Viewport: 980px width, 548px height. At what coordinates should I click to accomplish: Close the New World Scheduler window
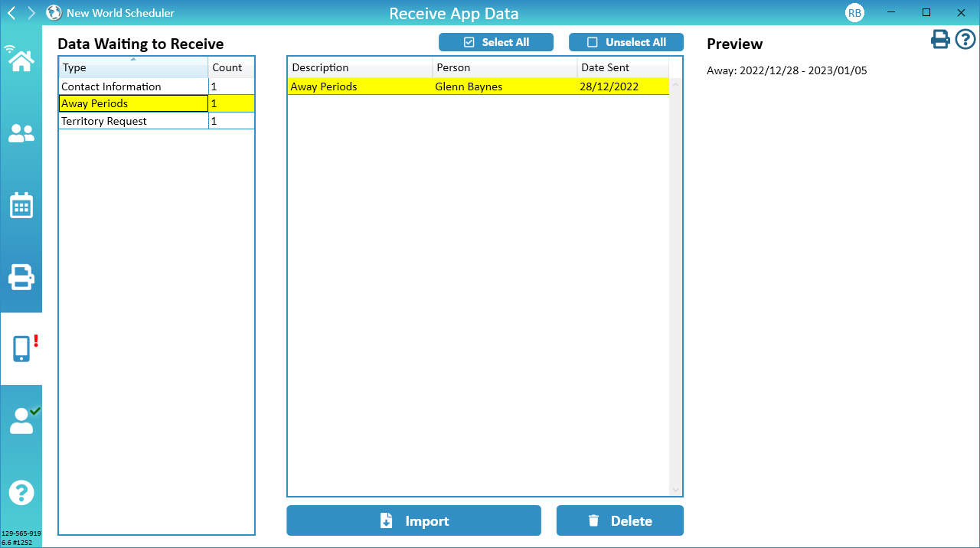pos(962,13)
